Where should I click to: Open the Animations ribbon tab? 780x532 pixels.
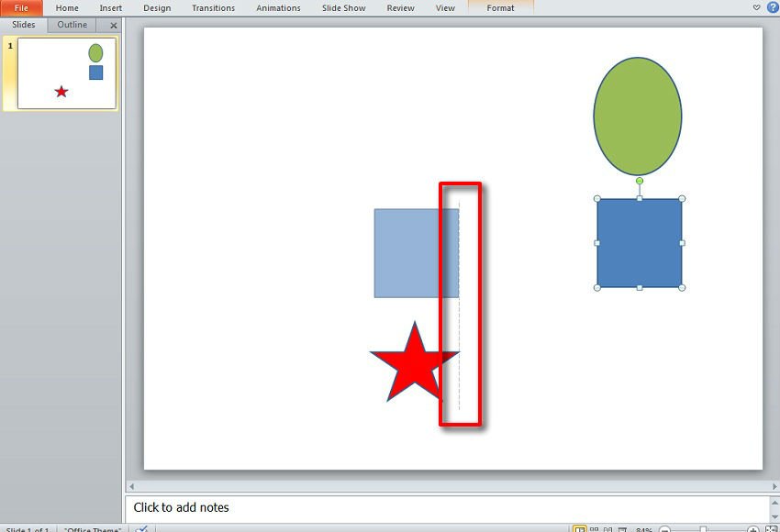tap(278, 8)
